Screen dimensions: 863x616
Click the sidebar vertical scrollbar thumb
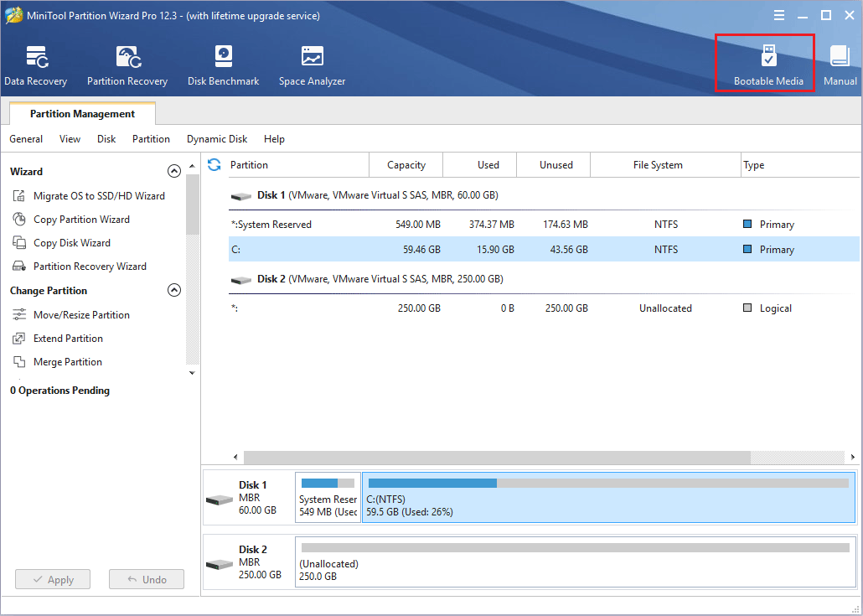click(192, 204)
